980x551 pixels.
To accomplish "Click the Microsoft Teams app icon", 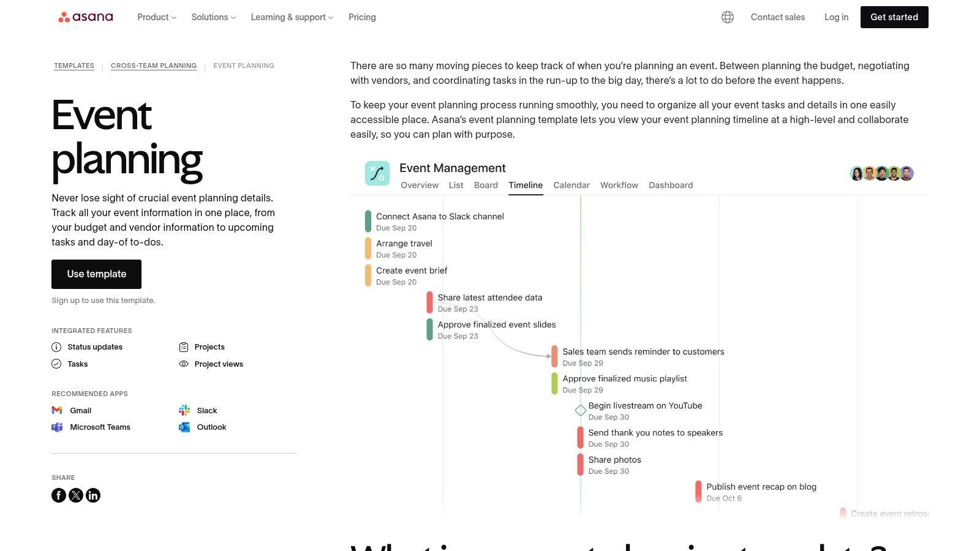I will 57,427.
